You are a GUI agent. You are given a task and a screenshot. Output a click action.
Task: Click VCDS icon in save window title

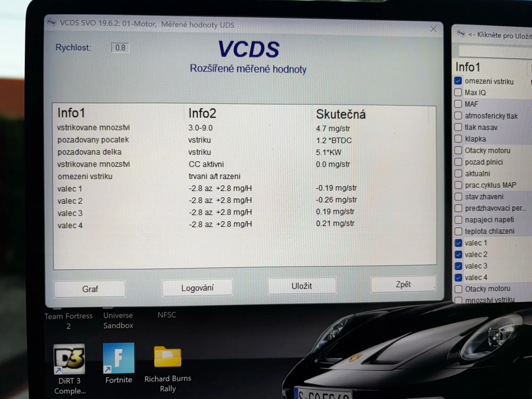click(461, 34)
